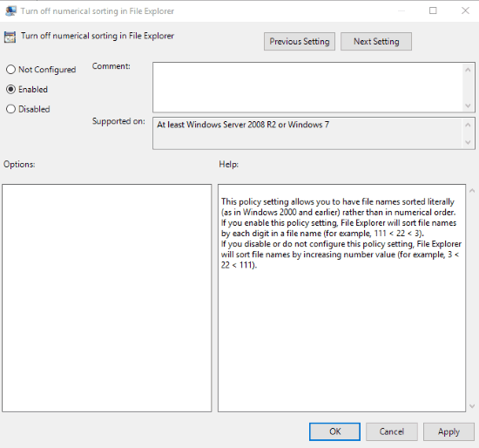479x448 pixels.
Task: Click Help pane scroll up arrow
Action: (472, 191)
